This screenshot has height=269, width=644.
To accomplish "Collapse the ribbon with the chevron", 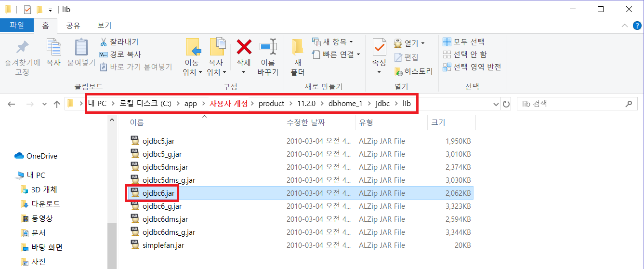I will [624, 26].
